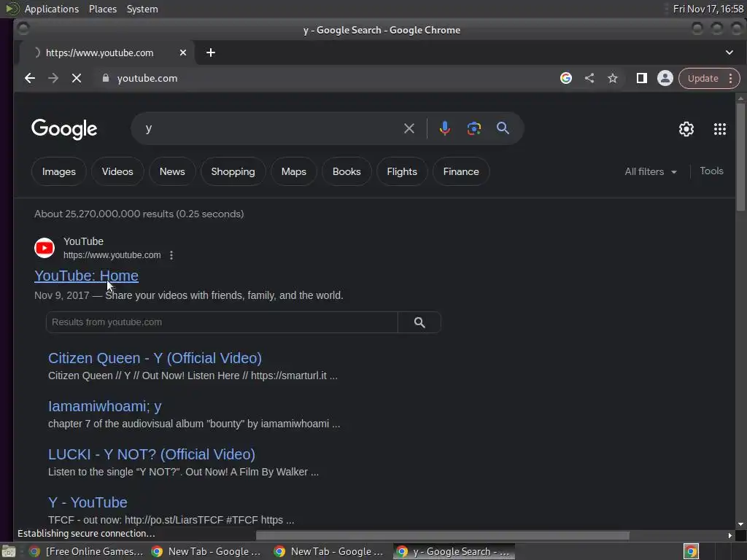Click the horizontal scrollbar thumb
Viewport: 747px width, 560px height.
click(443, 536)
